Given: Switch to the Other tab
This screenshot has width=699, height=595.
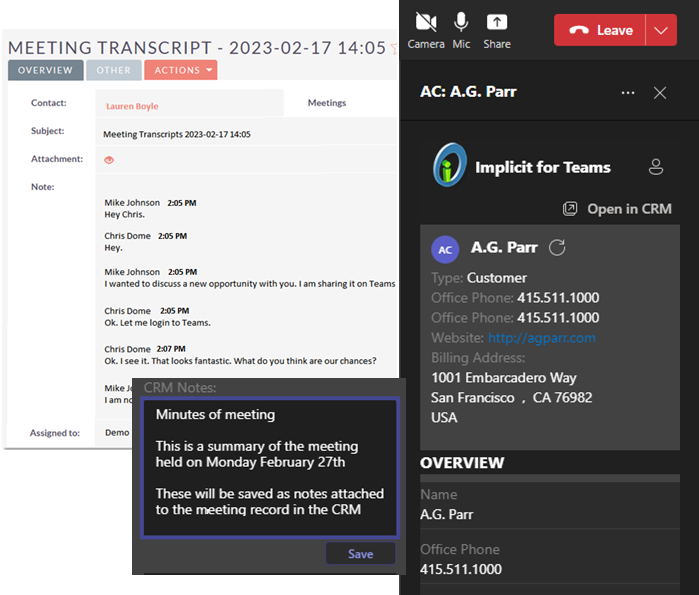Looking at the screenshot, I should [113, 70].
